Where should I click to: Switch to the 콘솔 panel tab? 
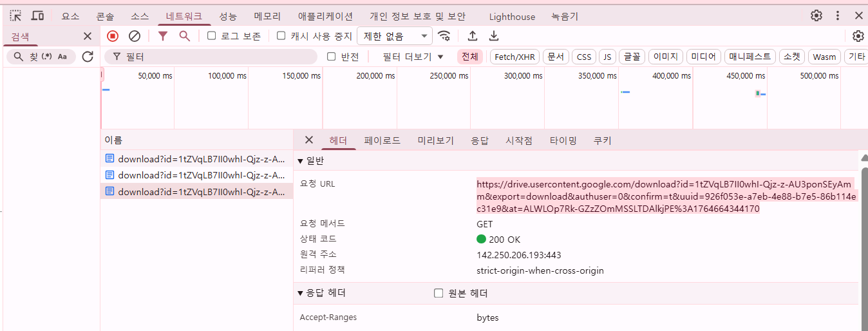coord(104,16)
